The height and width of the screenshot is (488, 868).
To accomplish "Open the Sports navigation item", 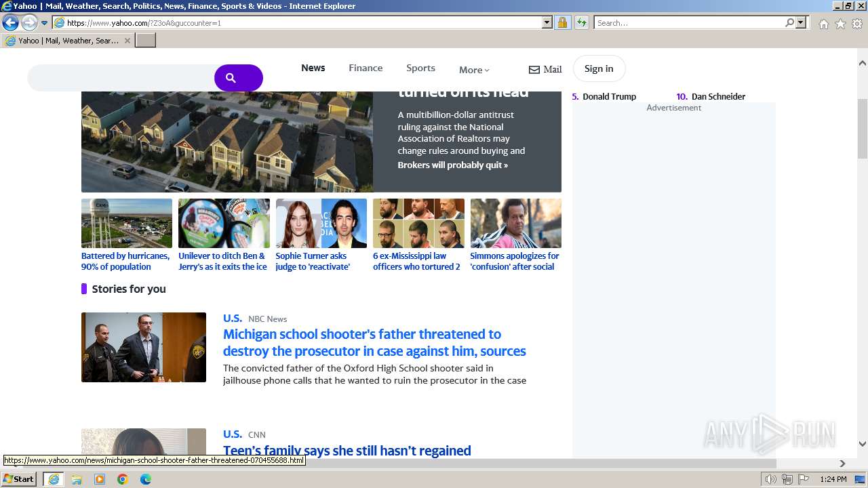I will [420, 68].
